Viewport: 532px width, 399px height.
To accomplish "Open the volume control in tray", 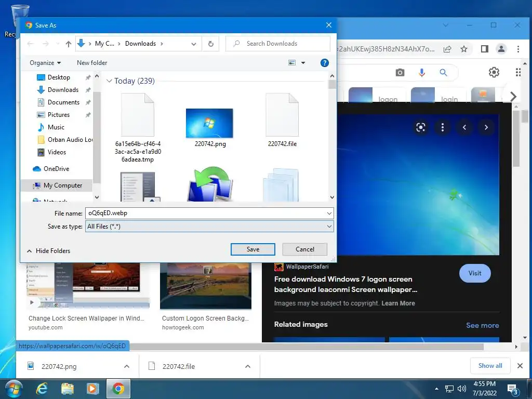I will 462,389.
